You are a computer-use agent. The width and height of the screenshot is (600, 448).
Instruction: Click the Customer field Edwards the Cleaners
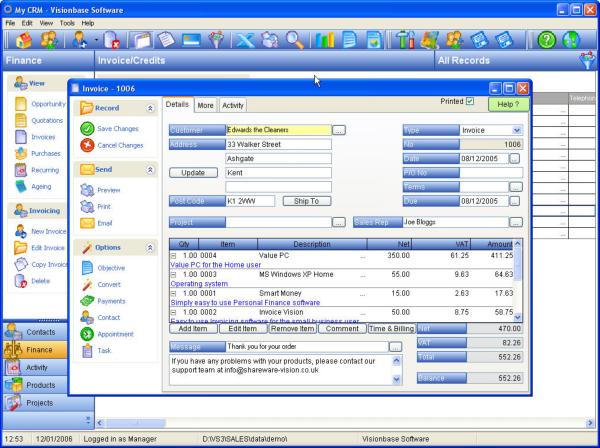279,130
